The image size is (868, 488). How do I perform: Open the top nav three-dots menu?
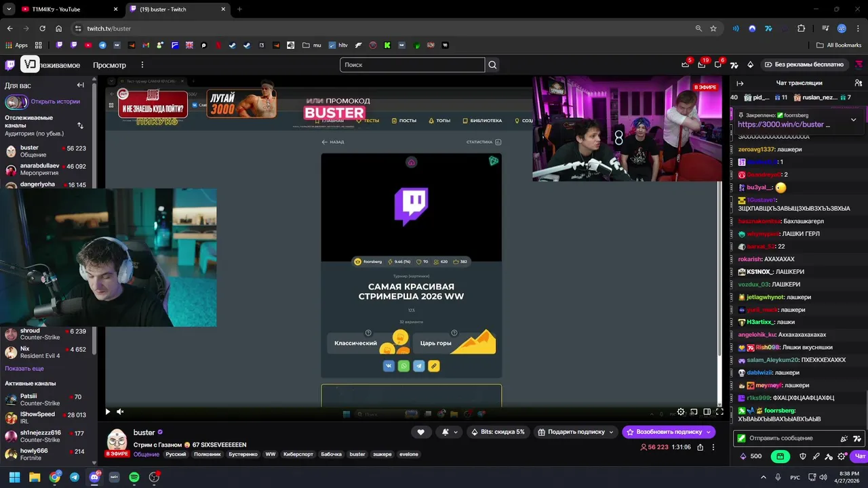point(142,65)
